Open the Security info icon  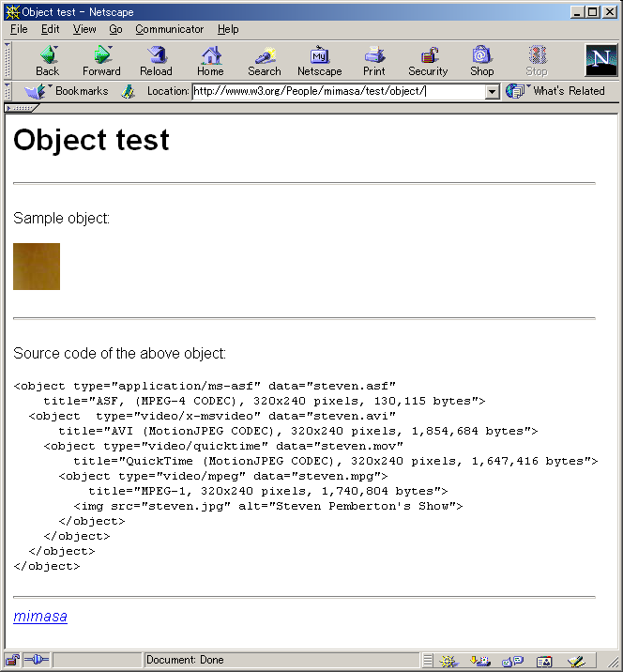[428, 60]
